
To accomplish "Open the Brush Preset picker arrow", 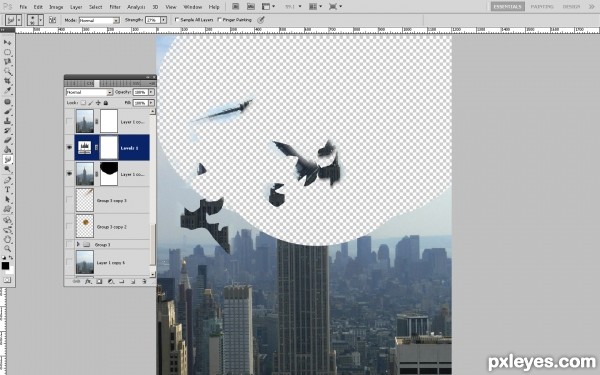I will click(41, 20).
